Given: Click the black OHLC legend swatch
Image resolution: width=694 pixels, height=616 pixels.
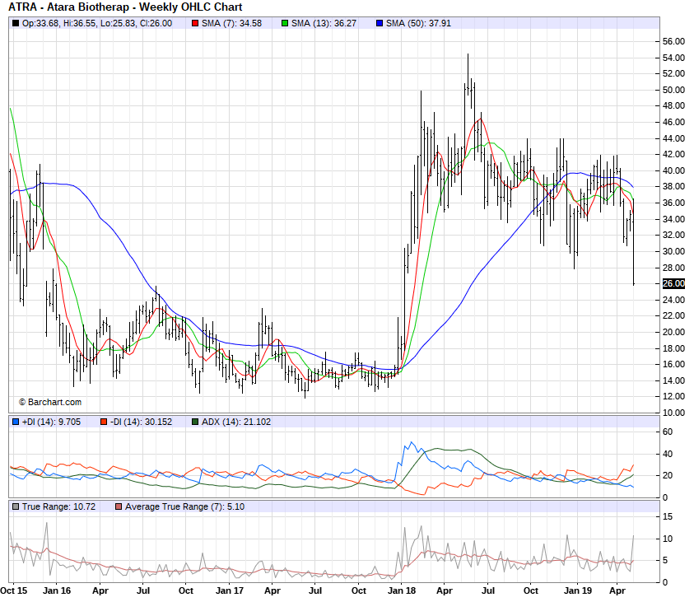Looking at the screenshot, I should pos(16,23).
